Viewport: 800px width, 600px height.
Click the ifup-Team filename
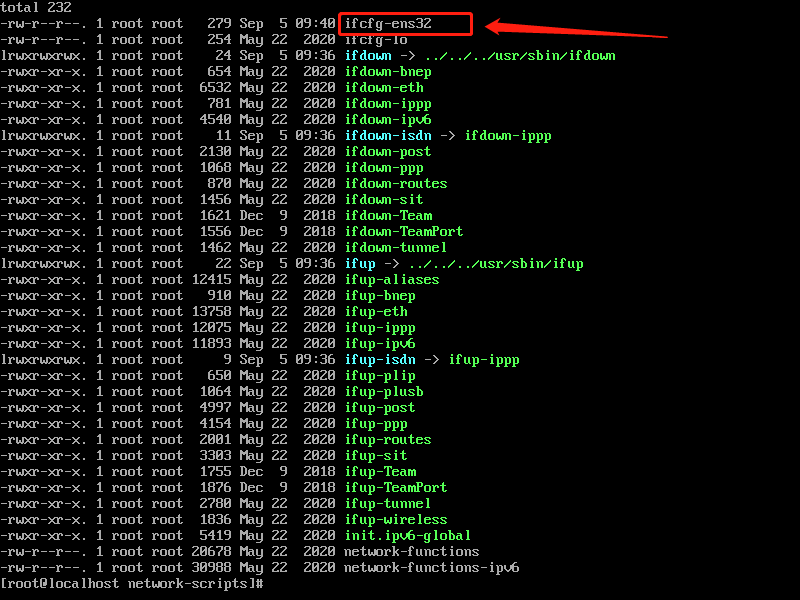(x=380, y=472)
